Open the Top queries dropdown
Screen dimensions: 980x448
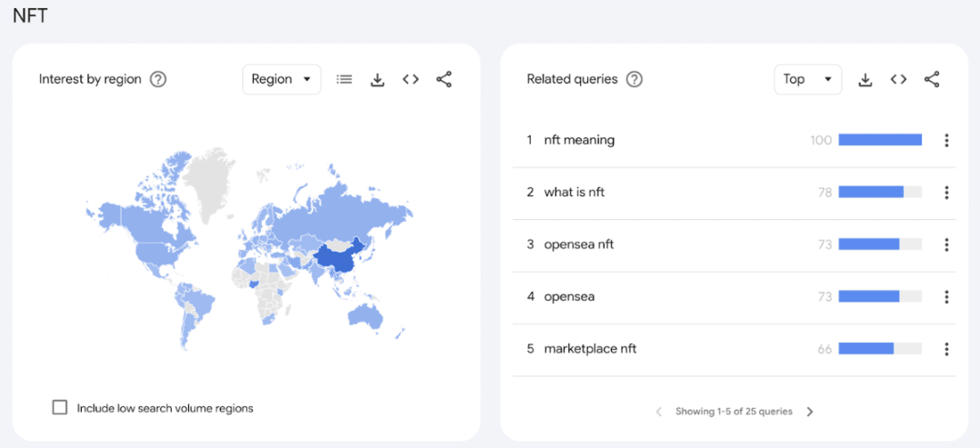click(807, 79)
